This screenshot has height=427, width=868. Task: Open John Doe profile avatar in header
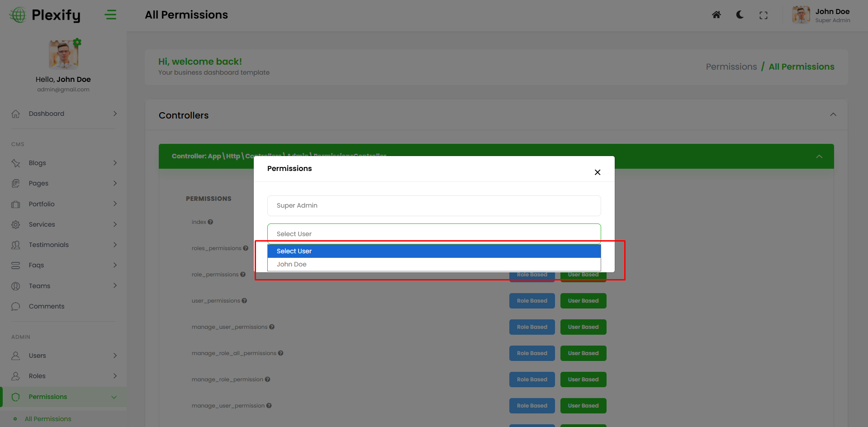801,15
